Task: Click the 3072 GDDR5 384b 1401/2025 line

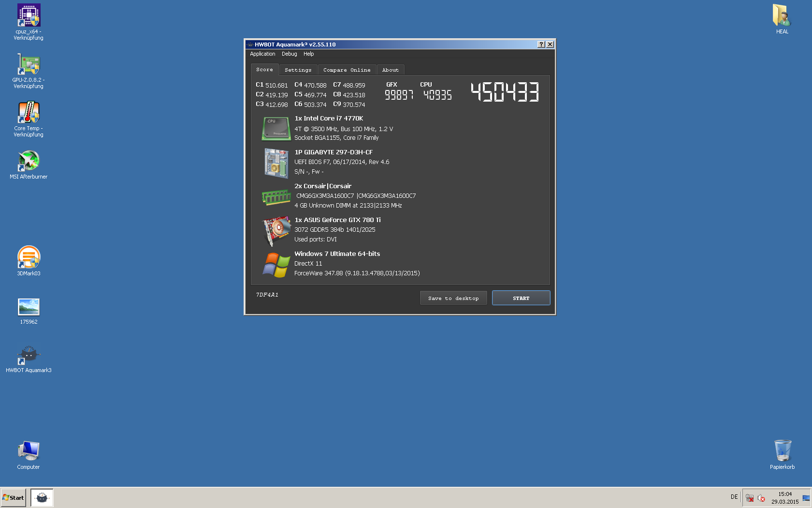Action: (335, 230)
